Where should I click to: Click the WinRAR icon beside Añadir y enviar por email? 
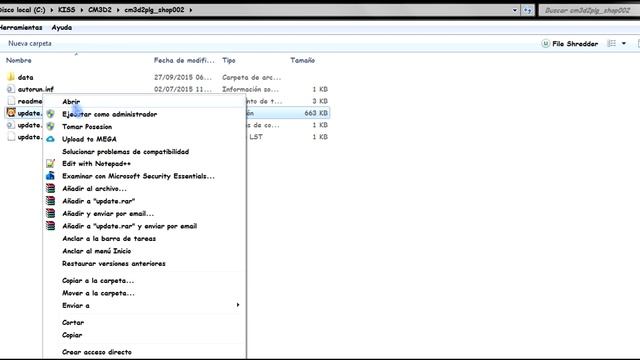50,213
